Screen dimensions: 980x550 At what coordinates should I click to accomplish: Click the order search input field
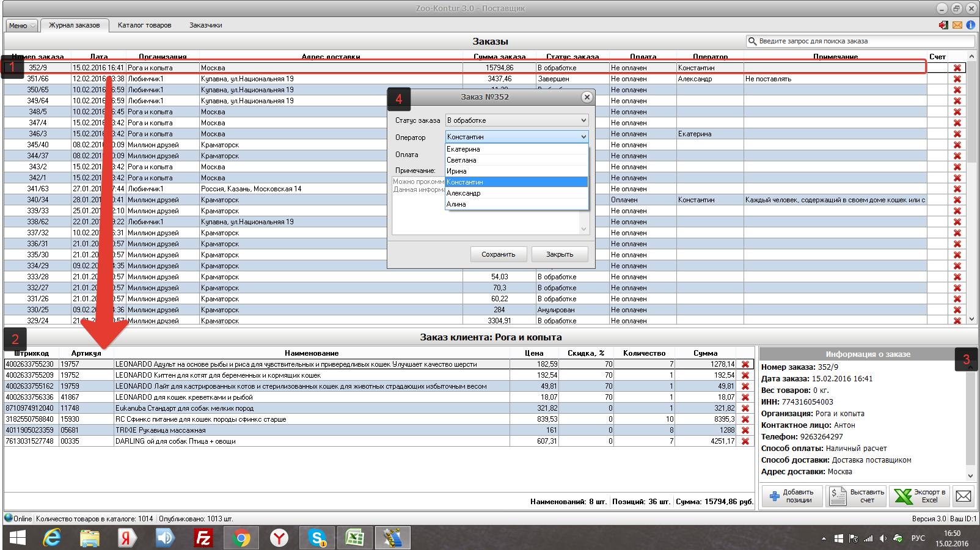tap(860, 41)
